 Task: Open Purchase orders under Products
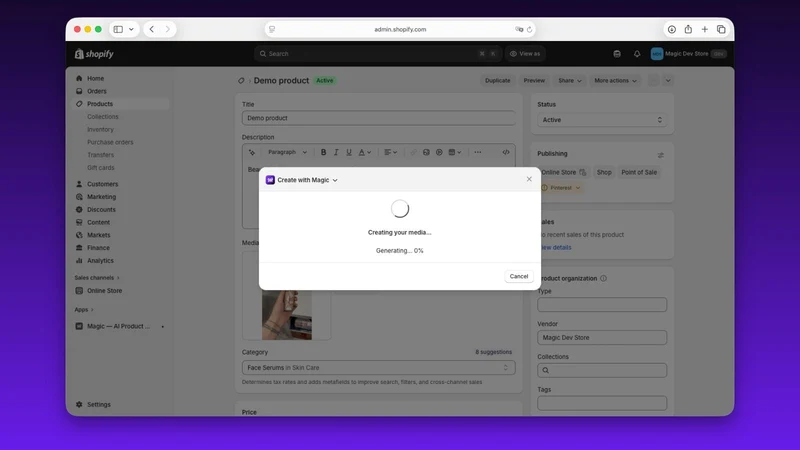tap(110, 142)
